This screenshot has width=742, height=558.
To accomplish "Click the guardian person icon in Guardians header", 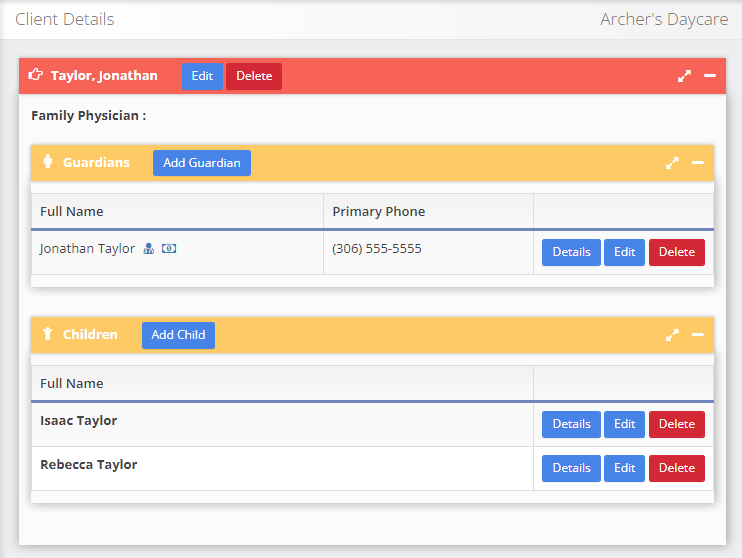I will pyautogui.click(x=47, y=162).
